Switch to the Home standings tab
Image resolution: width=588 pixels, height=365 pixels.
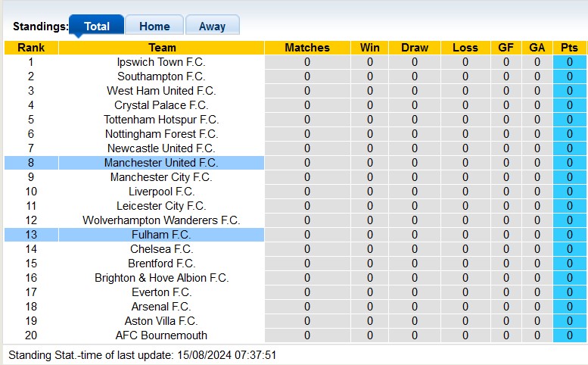click(154, 26)
